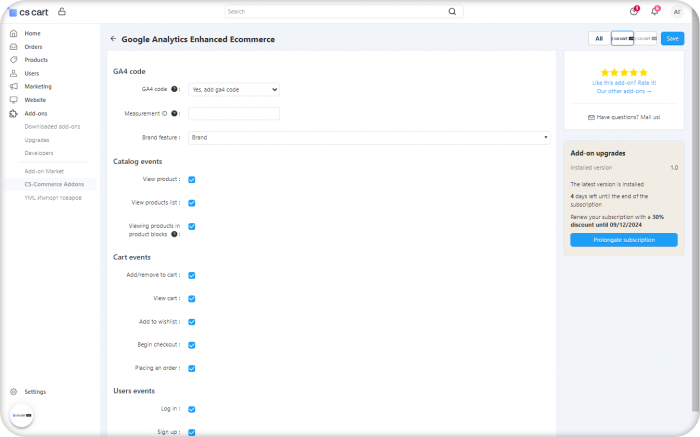Image resolution: width=700 pixels, height=437 pixels.
Task: Open the GA4 code dropdown
Action: (x=234, y=89)
